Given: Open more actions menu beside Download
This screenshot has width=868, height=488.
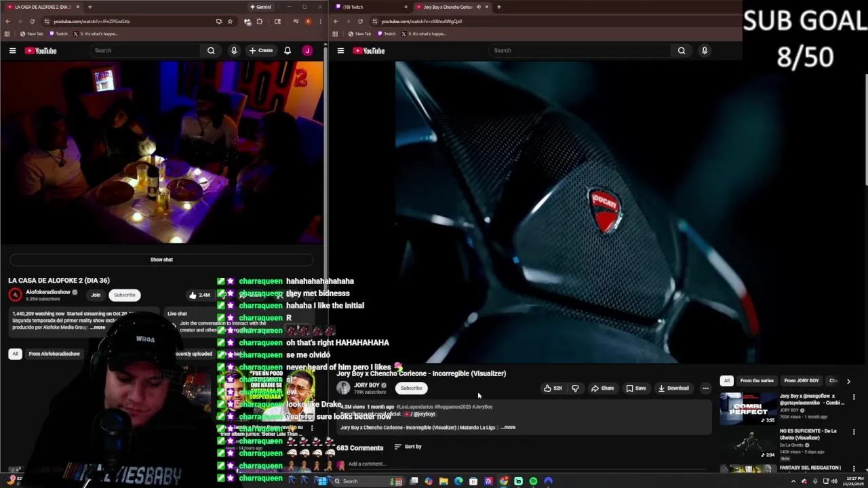Looking at the screenshot, I should (706, 388).
